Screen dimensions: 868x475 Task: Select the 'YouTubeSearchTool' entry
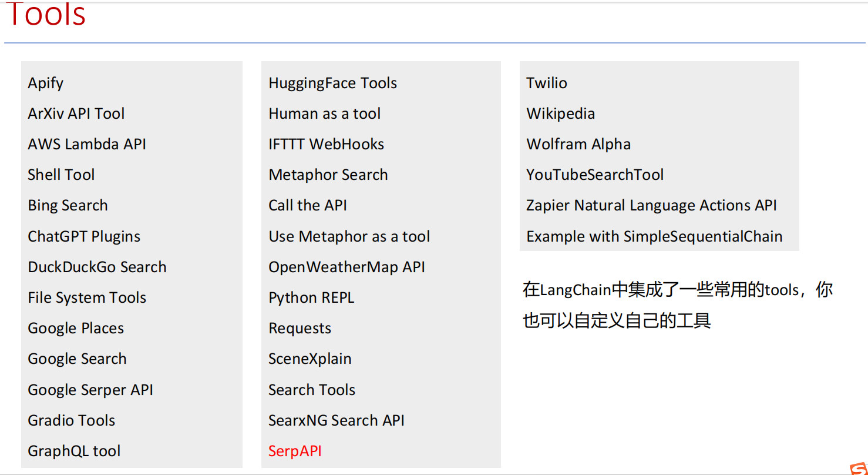click(595, 175)
